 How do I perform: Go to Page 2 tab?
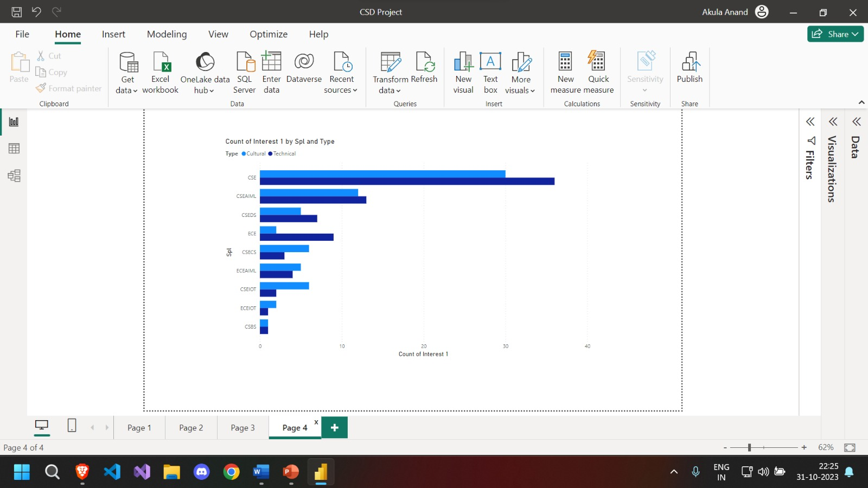coord(191,428)
